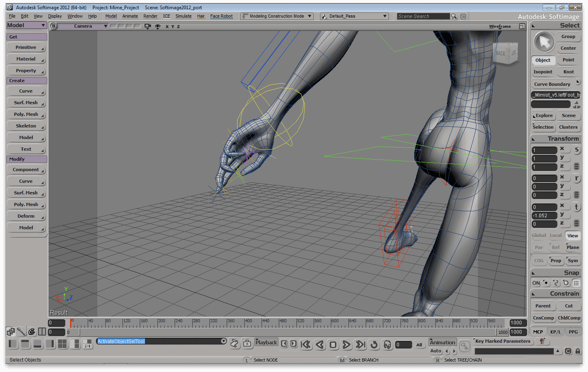Click the Primitive button

tap(26, 47)
